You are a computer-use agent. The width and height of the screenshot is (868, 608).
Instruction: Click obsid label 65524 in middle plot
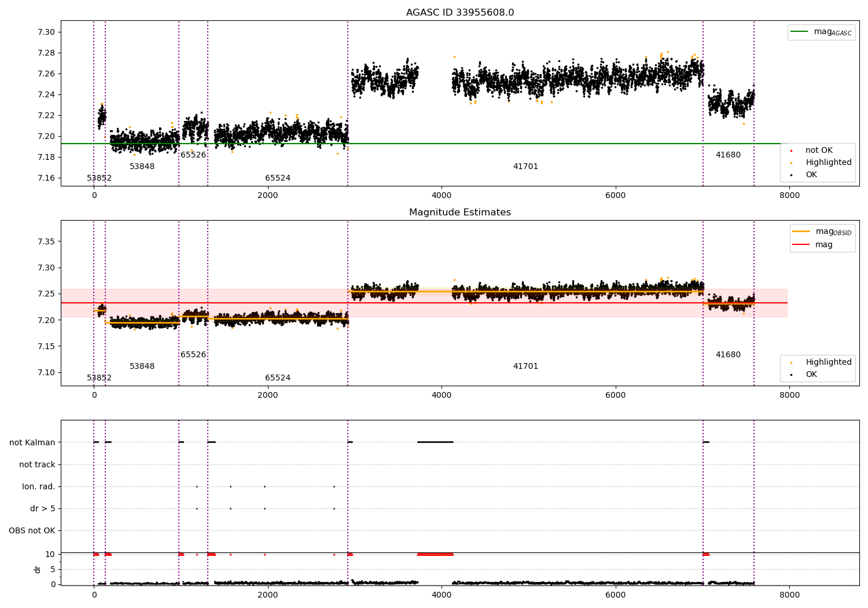tap(278, 378)
